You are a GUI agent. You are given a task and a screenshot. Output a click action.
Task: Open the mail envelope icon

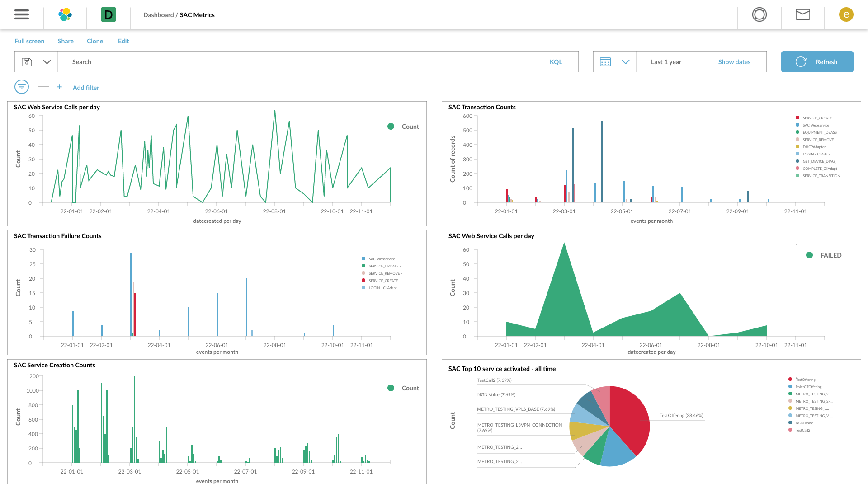803,14
